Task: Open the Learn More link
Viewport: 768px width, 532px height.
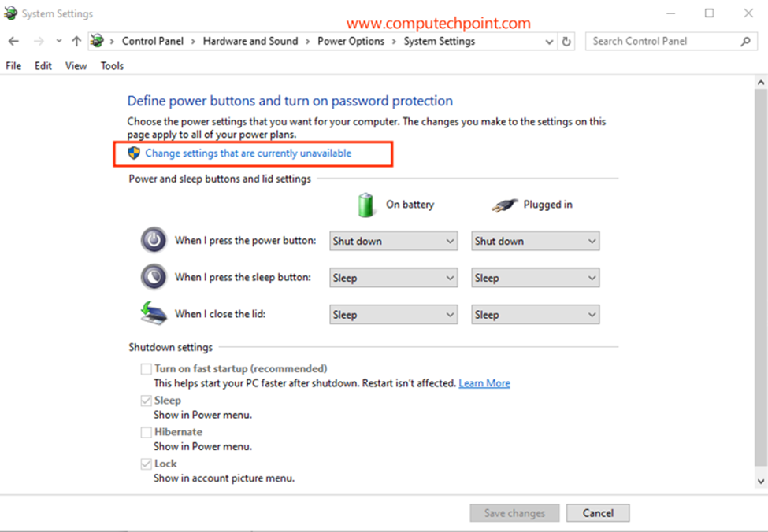Action: 484,383
